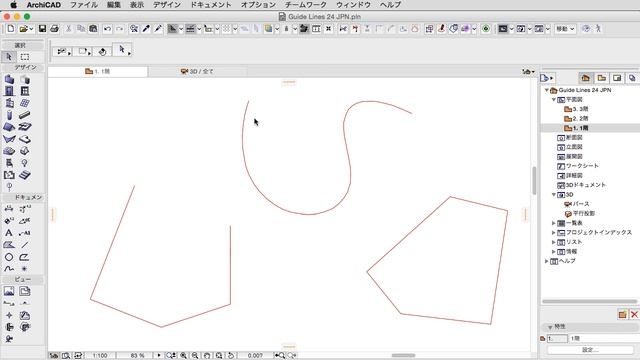640x360 pixels.
Task: Select the Door tool
Action: (9, 91)
